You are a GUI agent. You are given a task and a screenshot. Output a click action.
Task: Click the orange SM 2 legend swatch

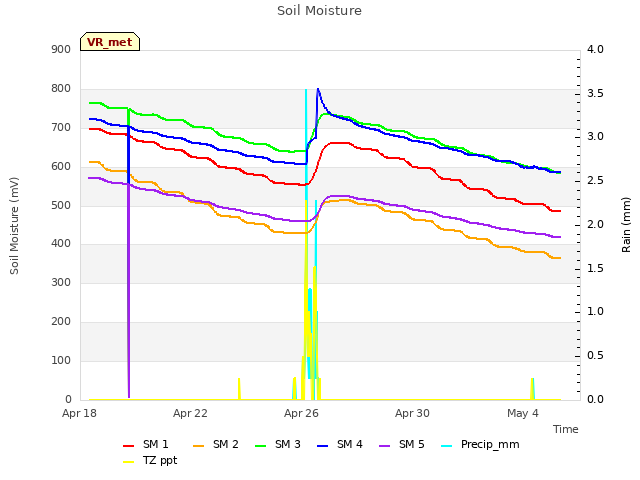click(198, 446)
